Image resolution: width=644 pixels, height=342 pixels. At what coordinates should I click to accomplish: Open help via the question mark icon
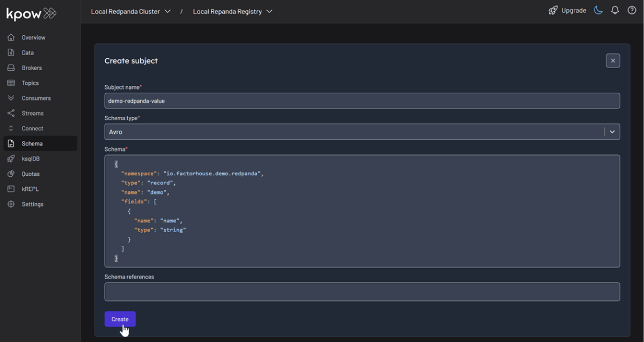(632, 10)
